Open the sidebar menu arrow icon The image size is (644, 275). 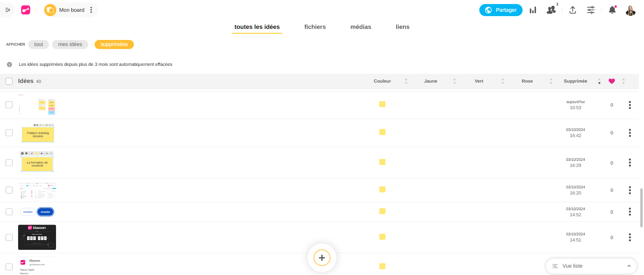click(8, 10)
